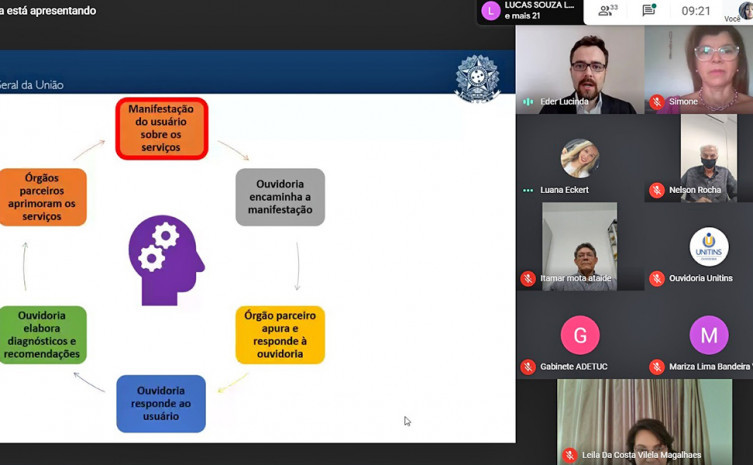Select Luana Eckert's round profile picture
Viewport: 753px width, 465px height.
(x=580, y=159)
